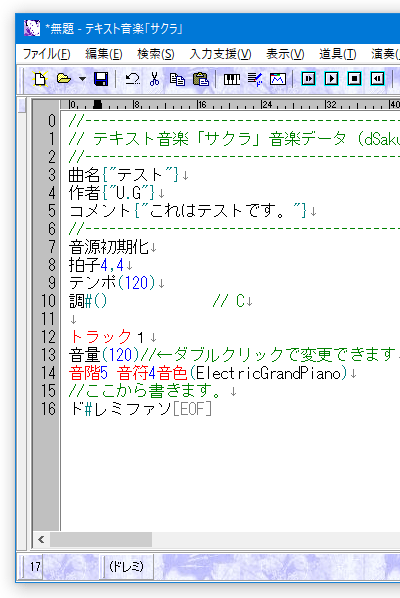Click the black ruler cursor marker

[x=98, y=104]
